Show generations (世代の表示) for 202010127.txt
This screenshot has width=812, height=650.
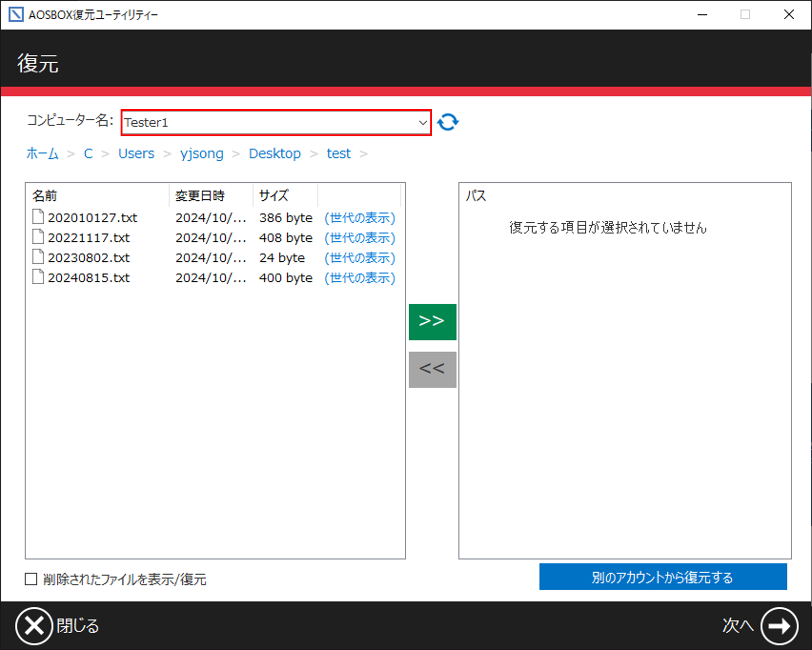click(360, 218)
